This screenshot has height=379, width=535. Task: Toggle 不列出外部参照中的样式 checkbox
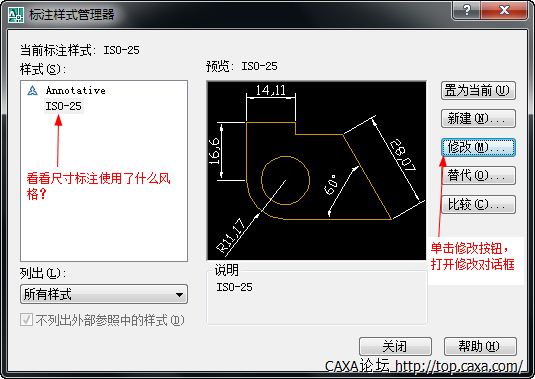point(26,320)
